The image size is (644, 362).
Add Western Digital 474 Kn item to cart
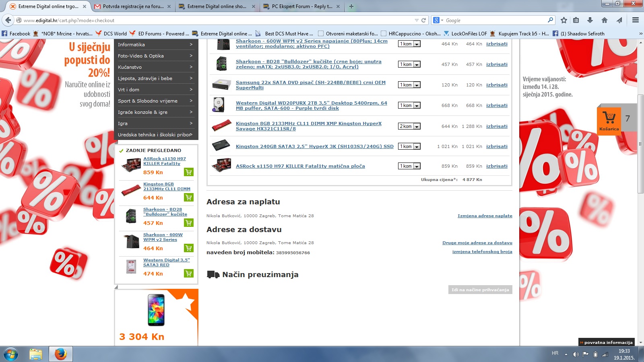pos(188,274)
